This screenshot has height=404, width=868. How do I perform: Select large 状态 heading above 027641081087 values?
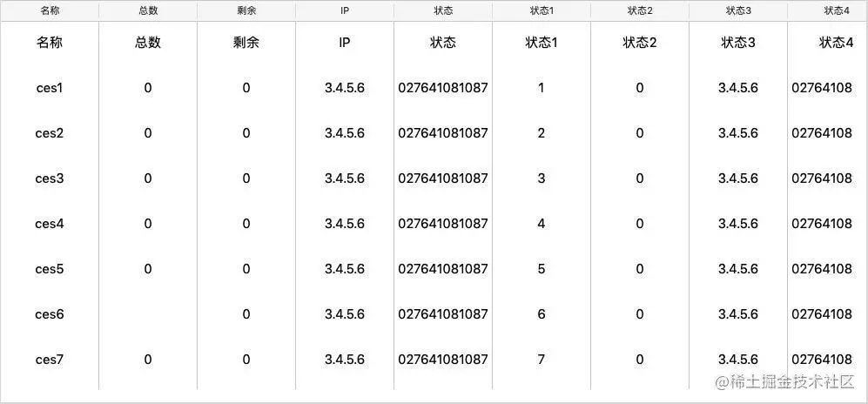443,44
